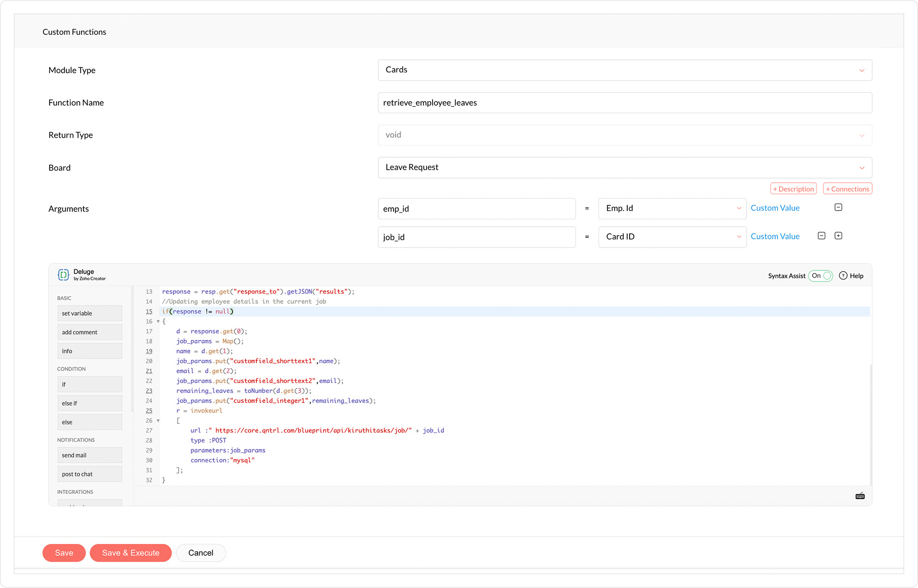The width and height of the screenshot is (918, 588).
Task: Open the Board dropdown
Action: coord(625,167)
